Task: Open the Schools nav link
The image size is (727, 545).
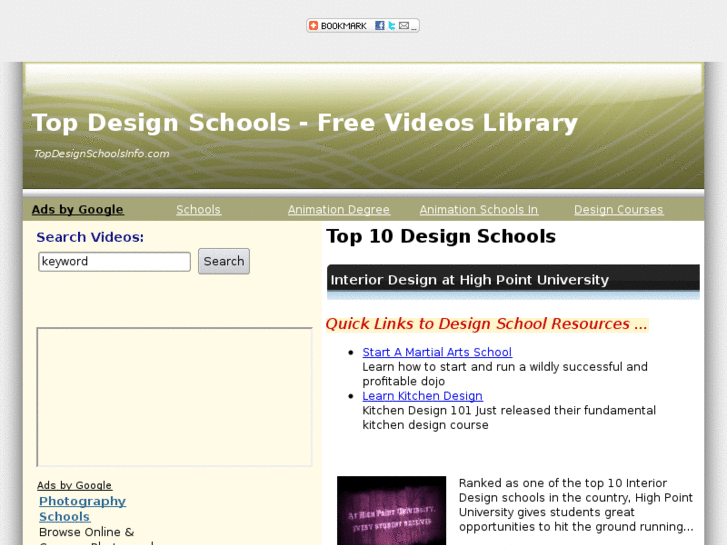Action: (198, 210)
